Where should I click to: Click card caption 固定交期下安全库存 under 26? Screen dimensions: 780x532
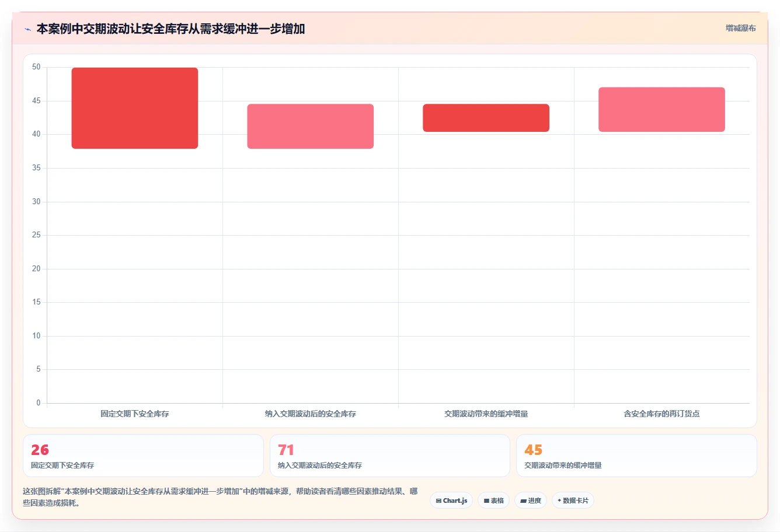pos(62,466)
